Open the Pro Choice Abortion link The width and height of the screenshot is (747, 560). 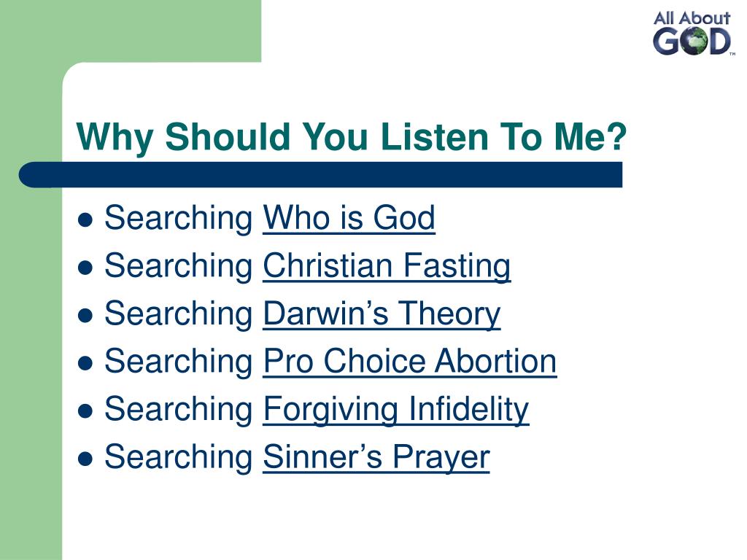tap(410, 362)
